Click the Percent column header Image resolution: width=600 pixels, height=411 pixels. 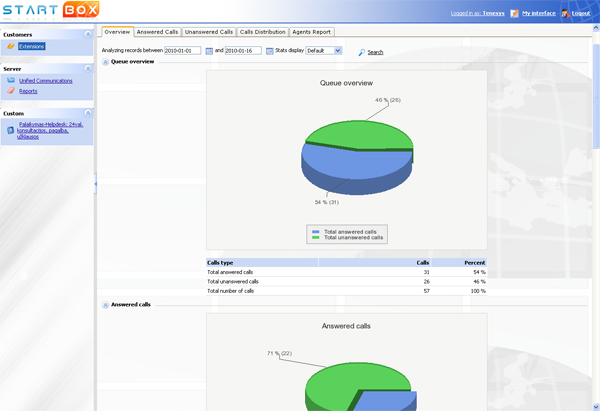[459, 263]
